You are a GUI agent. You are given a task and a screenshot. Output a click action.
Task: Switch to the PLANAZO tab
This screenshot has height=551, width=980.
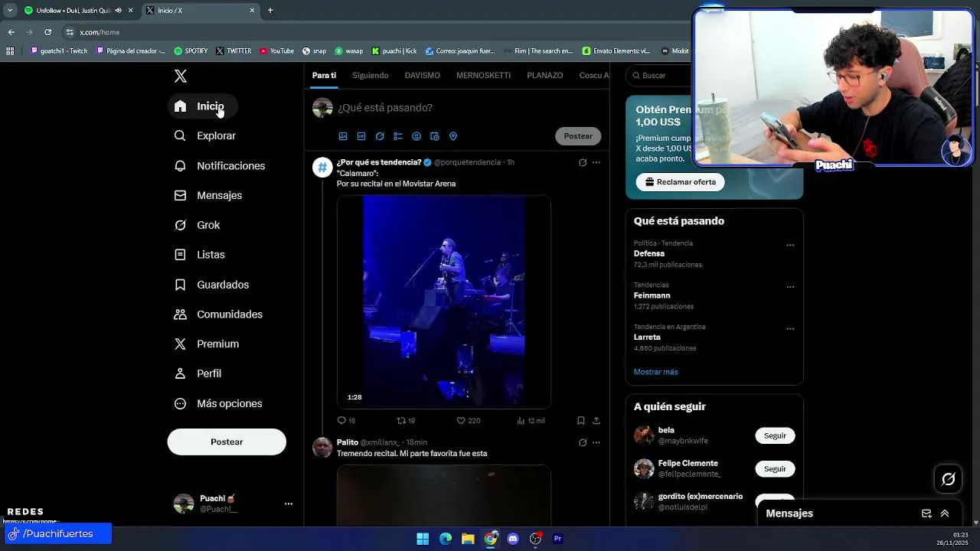pos(545,75)
